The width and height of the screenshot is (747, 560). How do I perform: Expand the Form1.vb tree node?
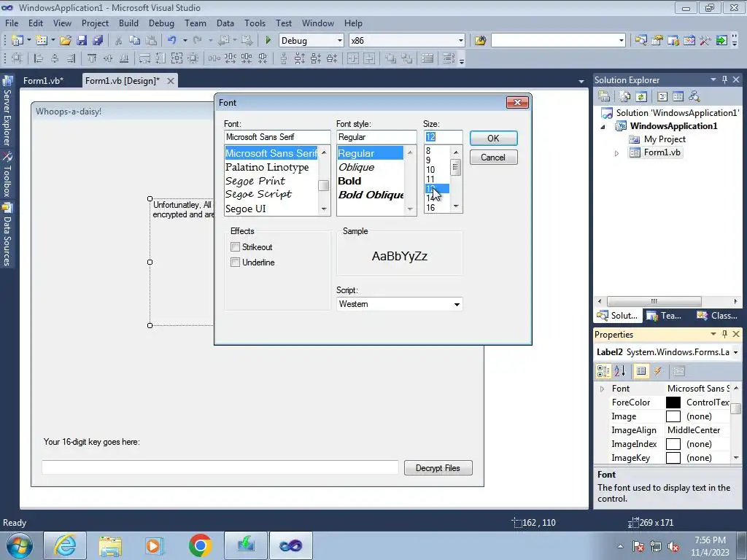pos(616,153)
